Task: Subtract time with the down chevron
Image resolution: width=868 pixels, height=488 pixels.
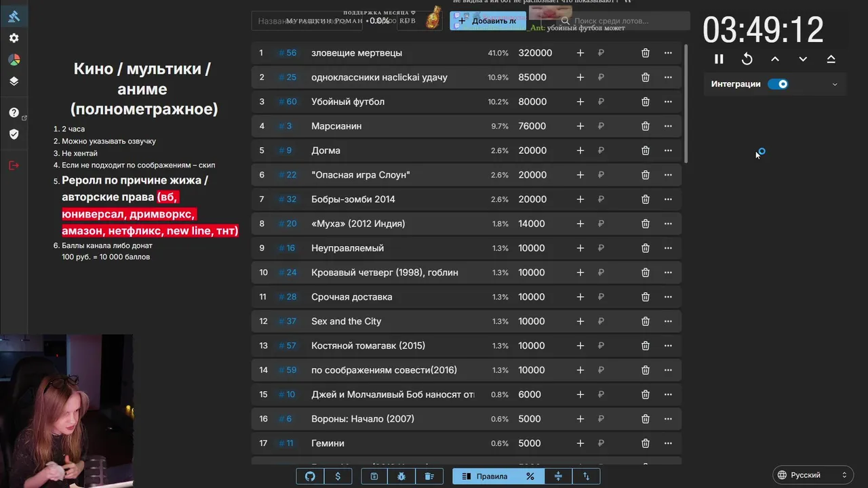Action: pyautogui.click(x=803, y=59)
